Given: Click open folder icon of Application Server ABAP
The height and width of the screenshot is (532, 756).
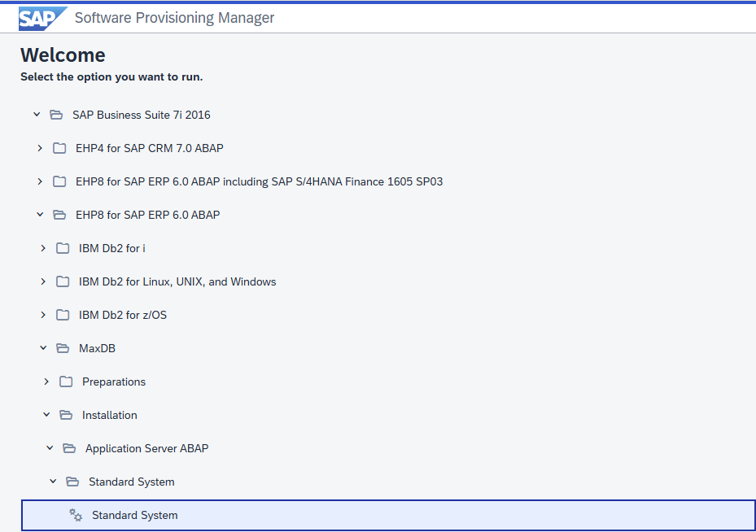Looking at the screenshot, I should coord(69,448).
